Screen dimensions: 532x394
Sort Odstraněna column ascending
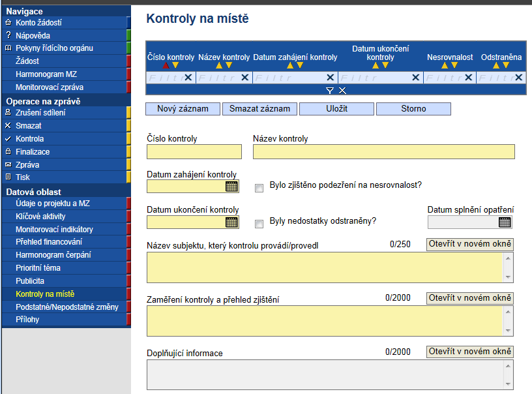pyautogui.click(x=496, y=65)
